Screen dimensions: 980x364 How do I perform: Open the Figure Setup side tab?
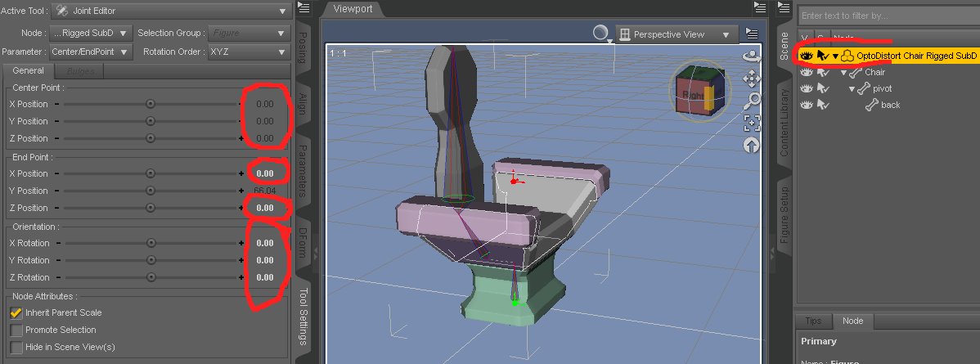pos(784,214)
